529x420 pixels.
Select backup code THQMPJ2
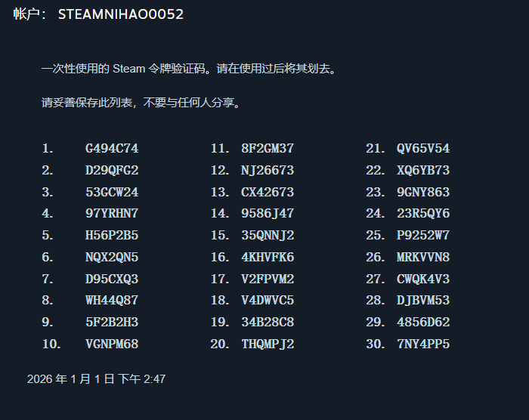[268, 344]
